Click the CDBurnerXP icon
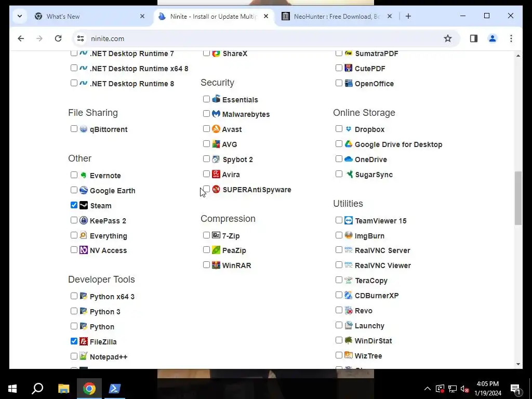532x399 pixels. tap(349, 295)
